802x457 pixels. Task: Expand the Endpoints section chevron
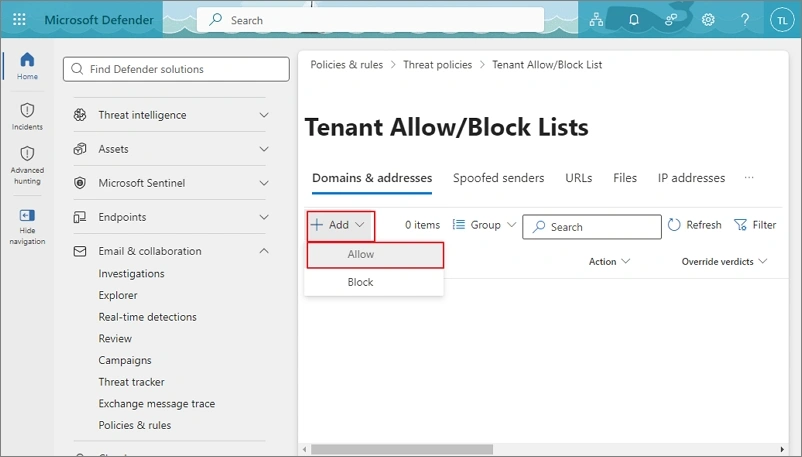point(264,217)
